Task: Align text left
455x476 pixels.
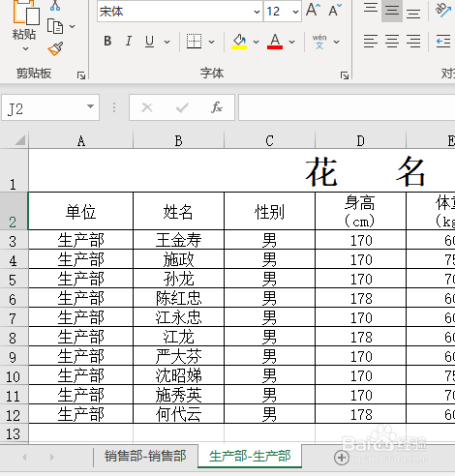Action: (x=371, y=42)
